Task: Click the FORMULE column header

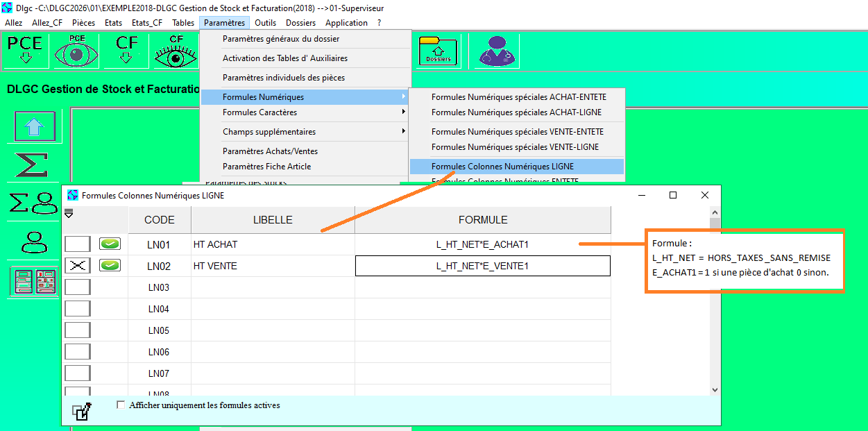Action: tap(483, 220)
